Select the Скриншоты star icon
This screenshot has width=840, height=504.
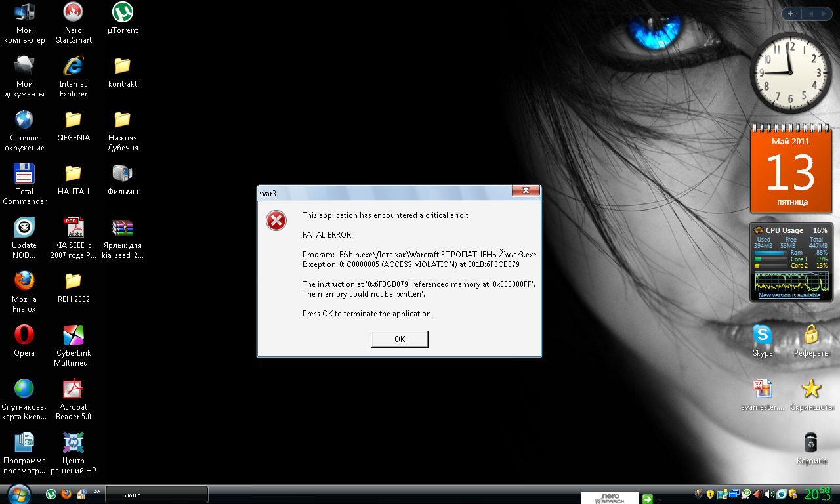pyautogui.click(x=812, y=394)
